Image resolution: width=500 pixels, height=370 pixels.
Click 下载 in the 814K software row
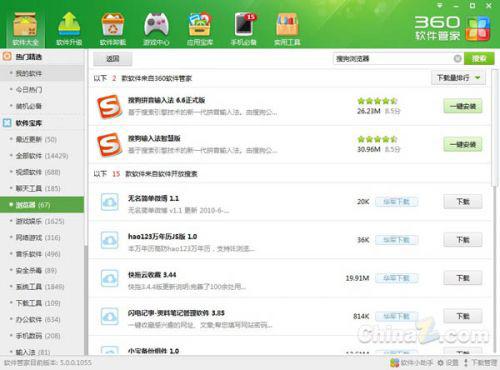click(x=463, y=316)
